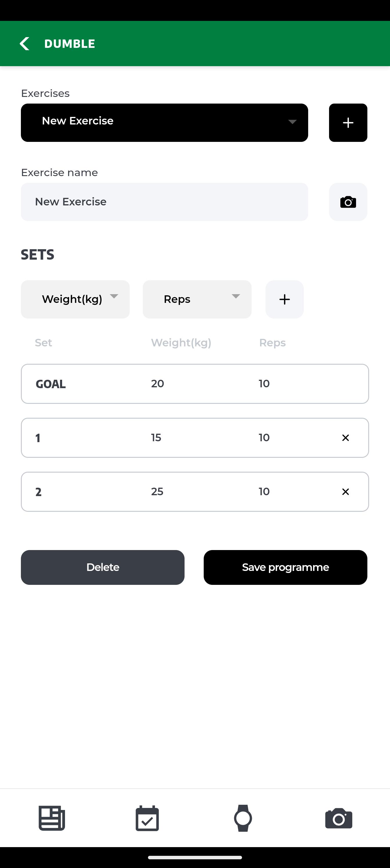
Task: Open the smartwatch tab in bottom bar
Action: 243,818
